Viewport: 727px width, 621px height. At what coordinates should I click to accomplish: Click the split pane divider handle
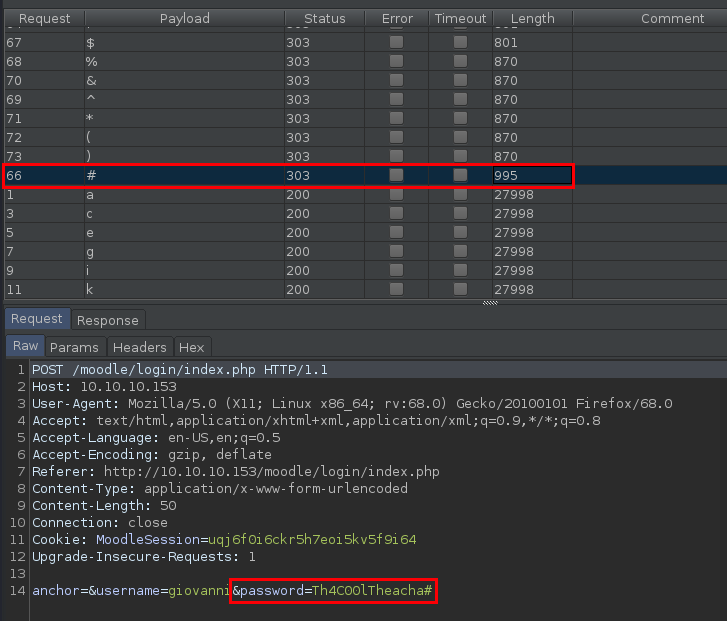click(490, 303)
